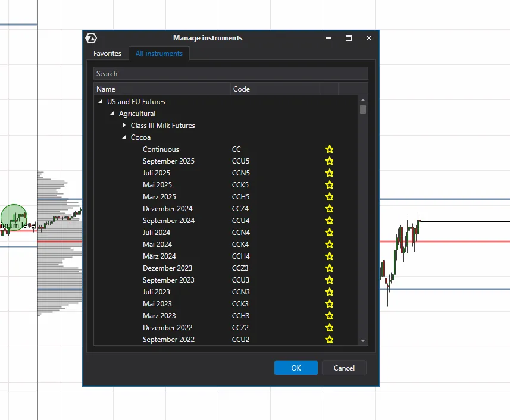Unfavorite the Mai 2025 CCK5 contract
Viewport: 510px width, 420px height.
[x=329, y=185]
